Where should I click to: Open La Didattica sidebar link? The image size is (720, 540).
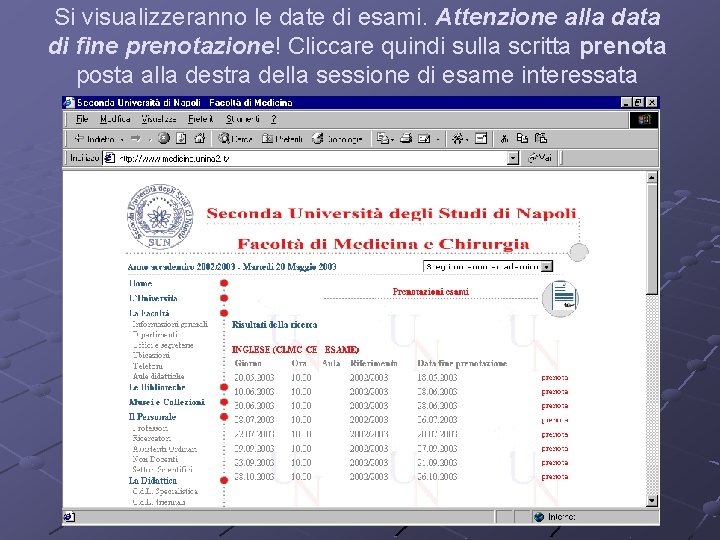point(153,480)
